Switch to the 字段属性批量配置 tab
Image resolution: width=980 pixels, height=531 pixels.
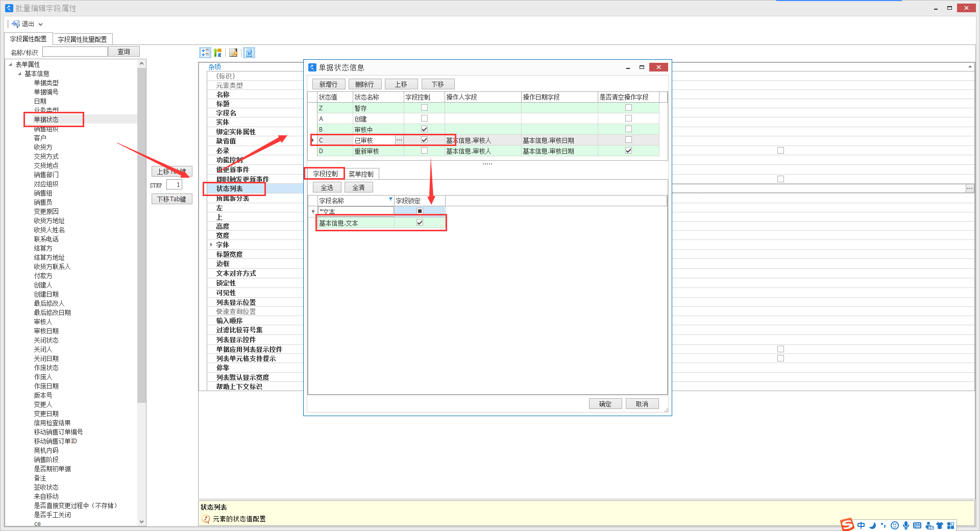pos(83,39)
